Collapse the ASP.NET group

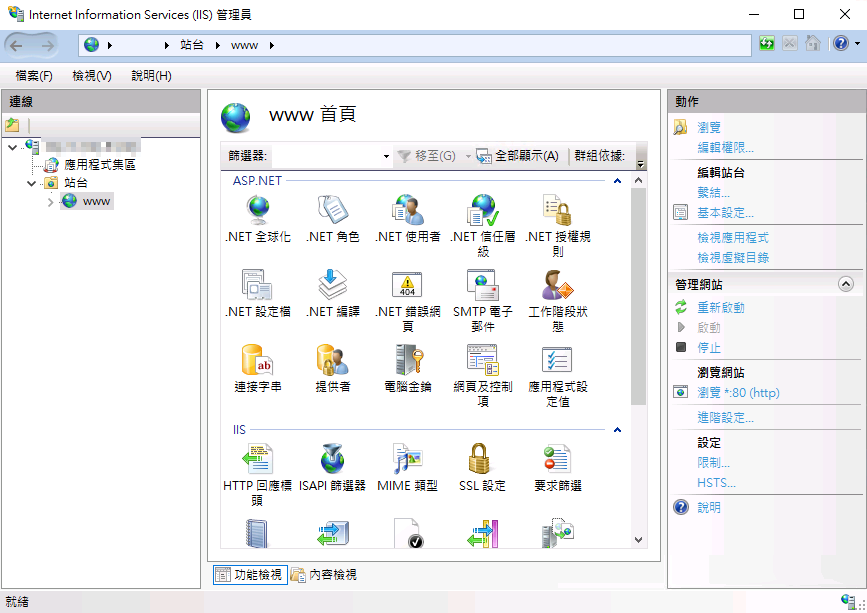618,181
